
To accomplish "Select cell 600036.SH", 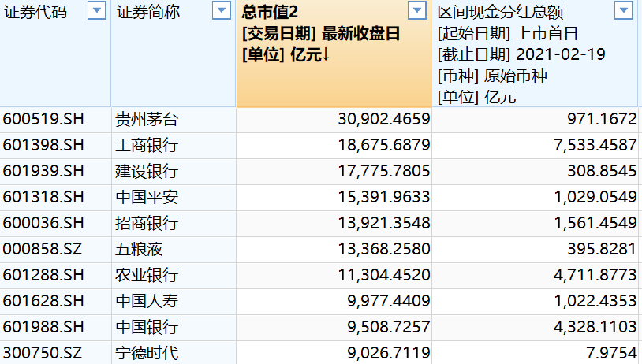I will pos(55,223).
